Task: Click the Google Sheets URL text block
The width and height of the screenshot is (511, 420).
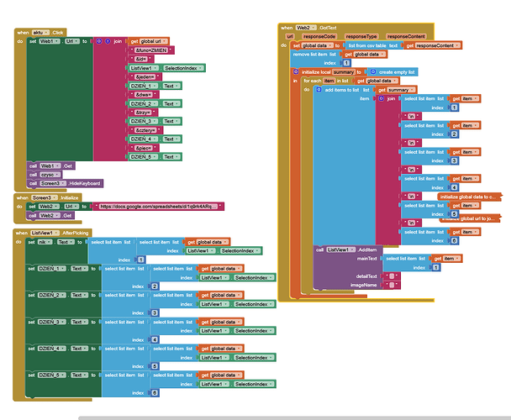Action: 160,206
